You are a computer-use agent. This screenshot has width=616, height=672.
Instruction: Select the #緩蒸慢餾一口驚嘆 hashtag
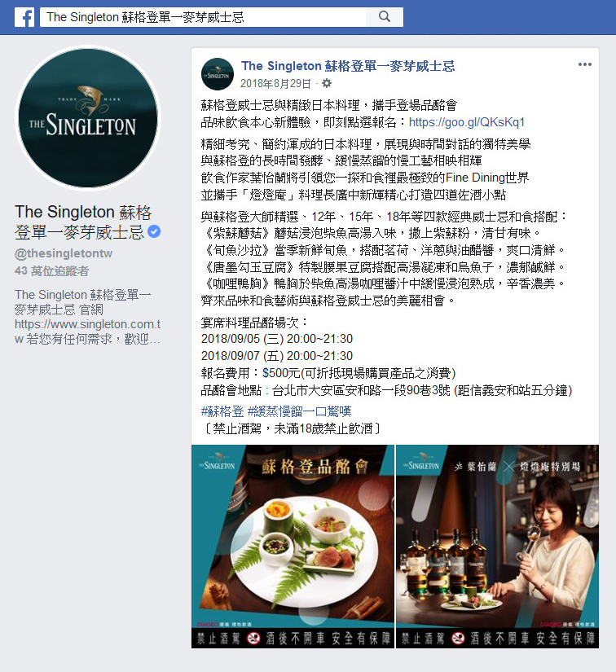click(299, 411)
